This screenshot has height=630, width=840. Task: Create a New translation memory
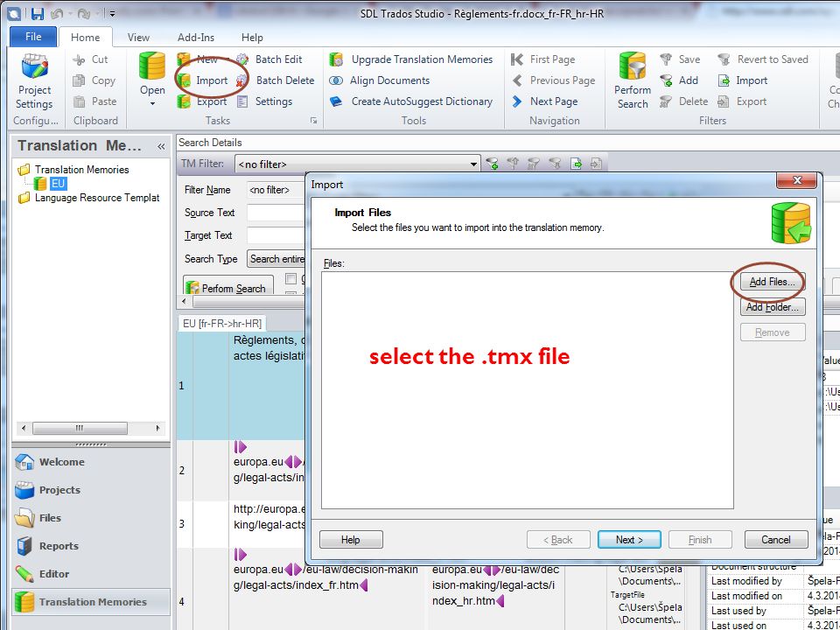(x=197, y=59)
